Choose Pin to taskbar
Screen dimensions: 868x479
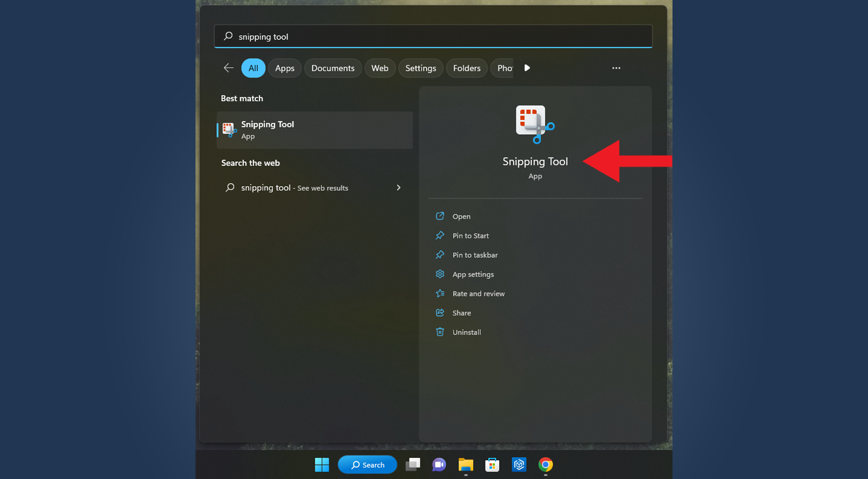tap(475, 255)
